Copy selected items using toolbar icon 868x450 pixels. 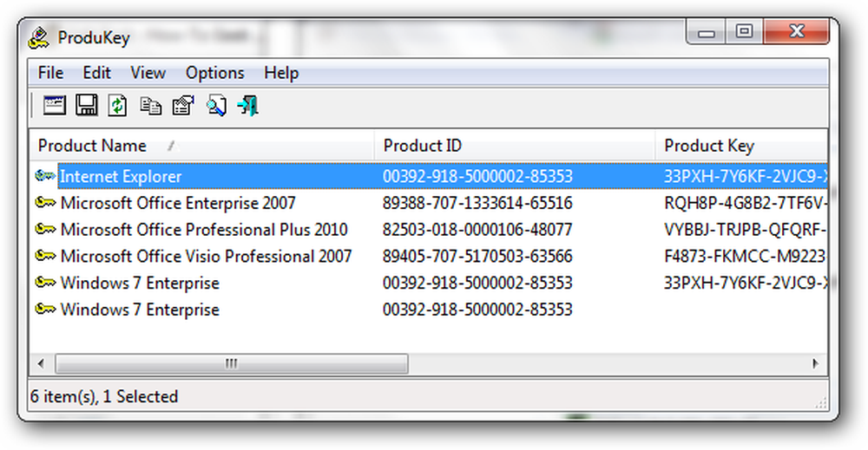pos(150,105)
